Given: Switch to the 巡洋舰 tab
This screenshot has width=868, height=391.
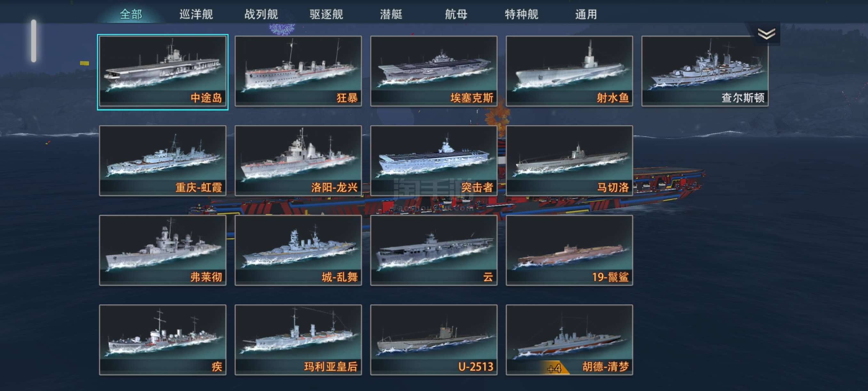Looking at the screenshot, I should (x=196, y=14).
